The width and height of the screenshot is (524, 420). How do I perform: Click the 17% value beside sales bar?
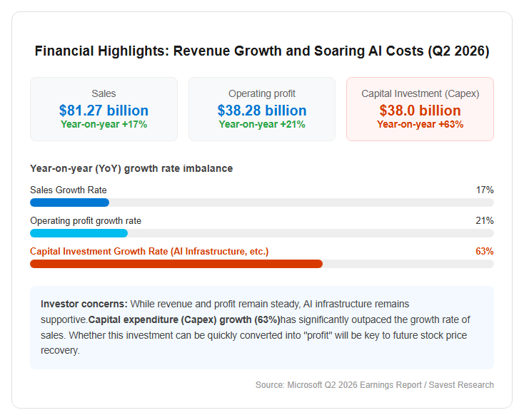[485, 190]
